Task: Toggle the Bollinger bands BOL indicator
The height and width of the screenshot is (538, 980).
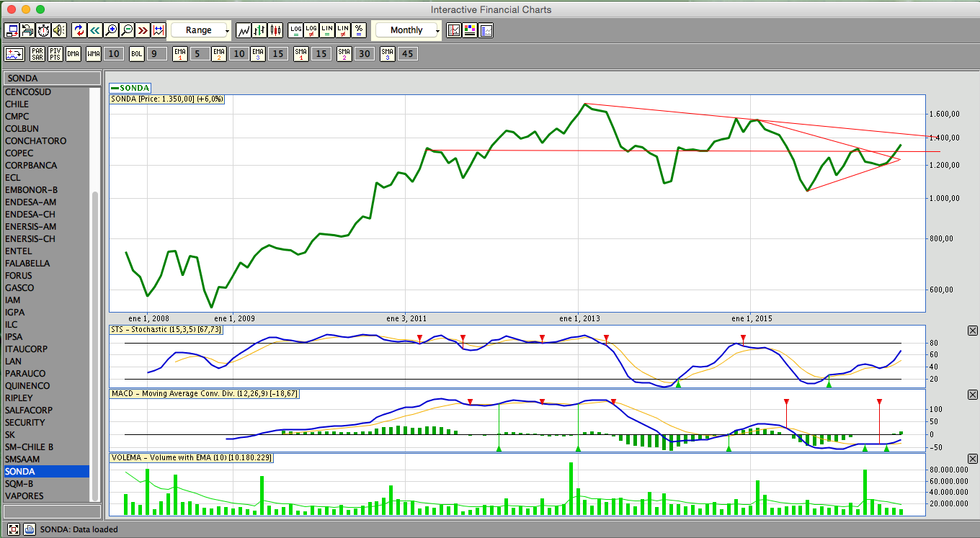Action: point(137,54)
